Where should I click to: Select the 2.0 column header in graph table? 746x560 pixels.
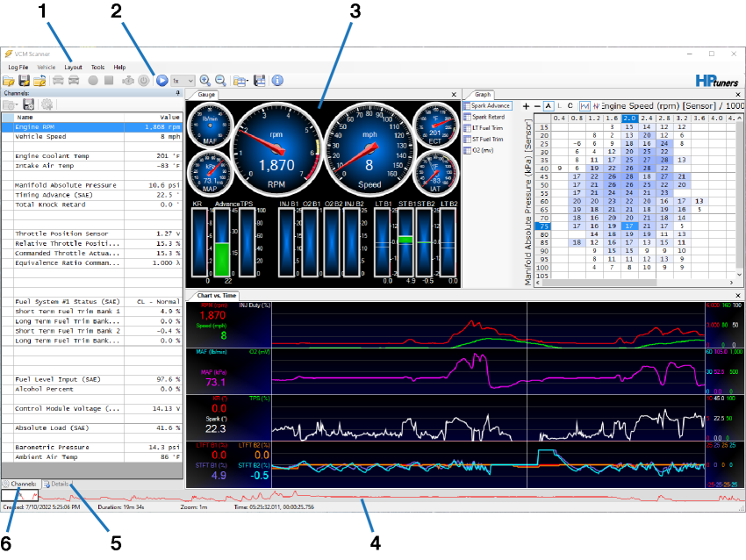(x=629, y=118)
